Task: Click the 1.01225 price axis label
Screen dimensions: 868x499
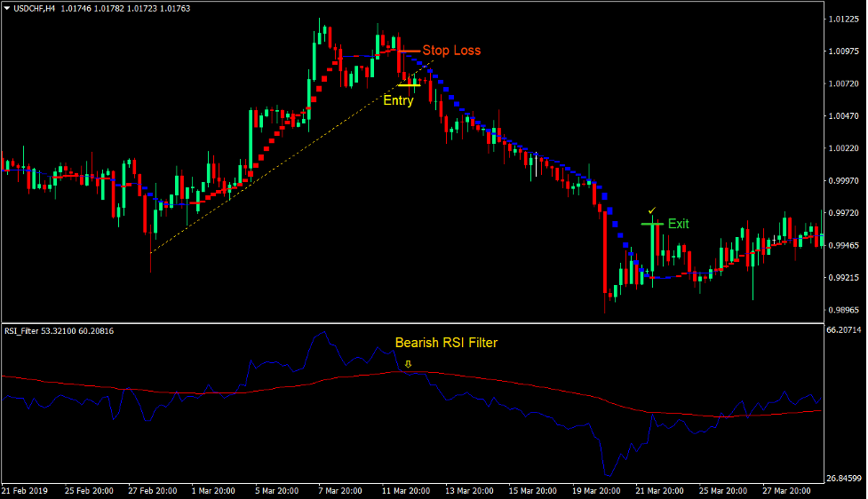Action: click(843, 20)
